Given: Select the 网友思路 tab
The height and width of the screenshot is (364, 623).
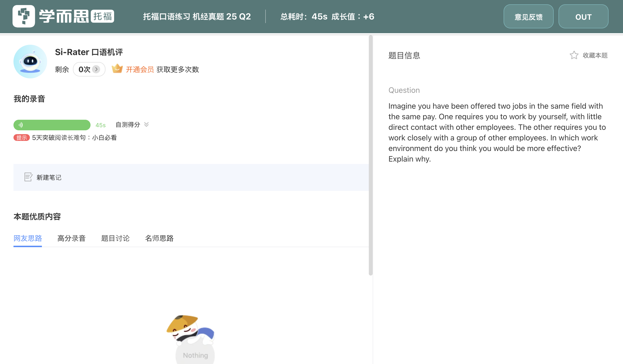Looking at the screenshot, I should click(28, 238).
